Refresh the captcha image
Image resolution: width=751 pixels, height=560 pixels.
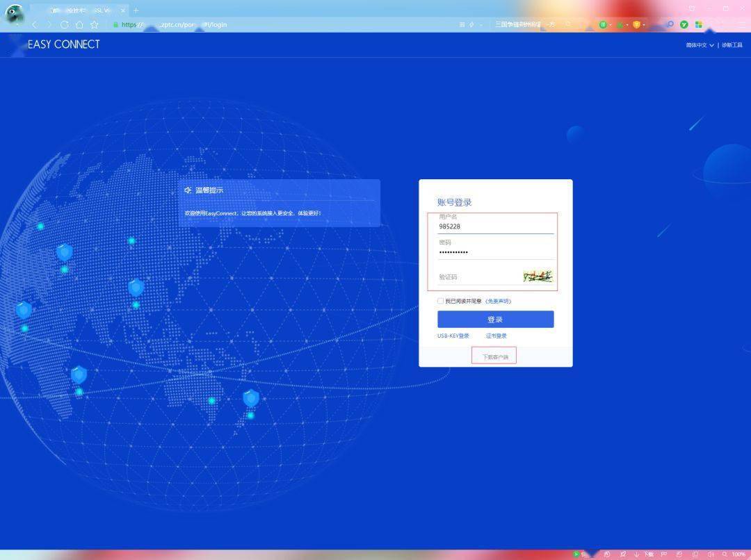538,276
